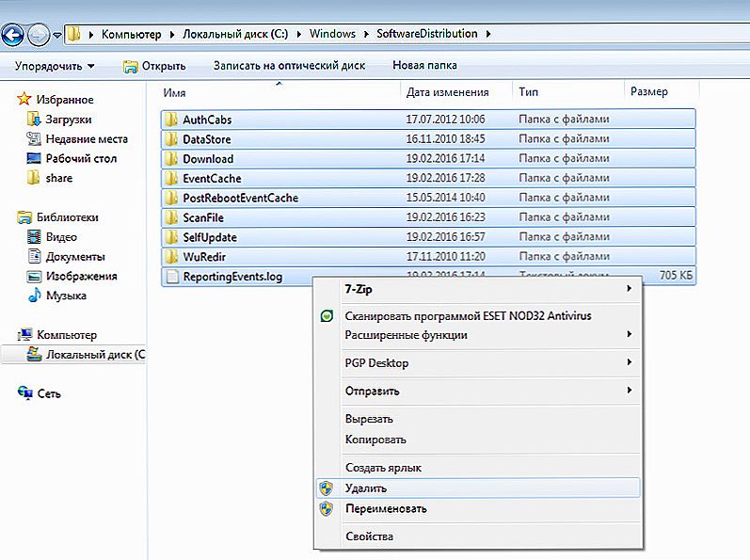This screenshot has height=560, width=750.
Task: Click the DataStore folder icon
Action: click(171, 138)
